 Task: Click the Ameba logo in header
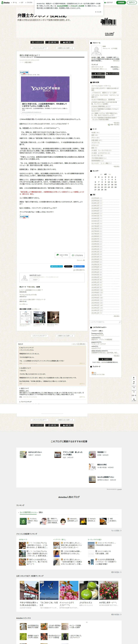pos(5,2)
